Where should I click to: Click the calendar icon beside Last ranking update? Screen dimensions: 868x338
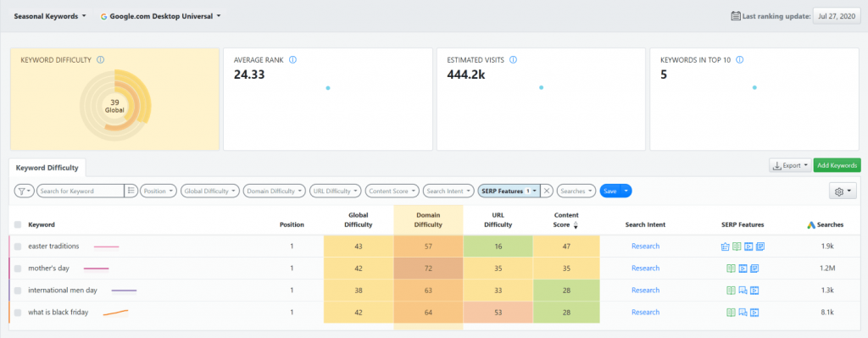pos(736,16)
